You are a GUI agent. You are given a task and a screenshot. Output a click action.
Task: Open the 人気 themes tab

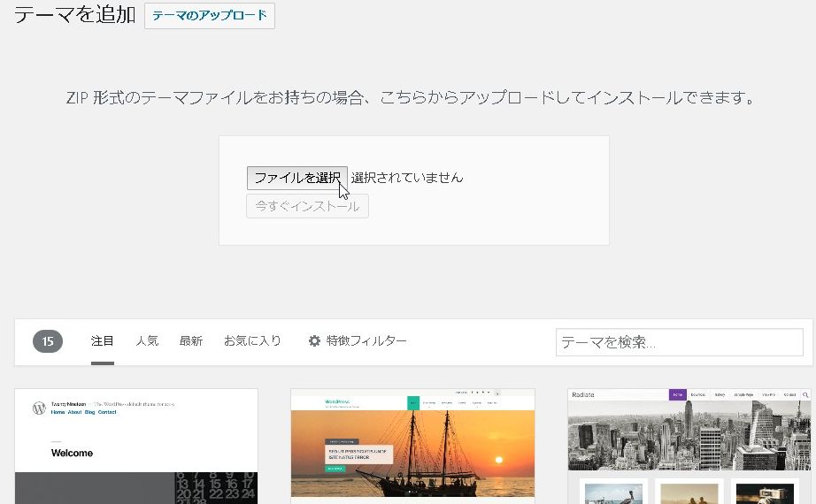(147, 340)
